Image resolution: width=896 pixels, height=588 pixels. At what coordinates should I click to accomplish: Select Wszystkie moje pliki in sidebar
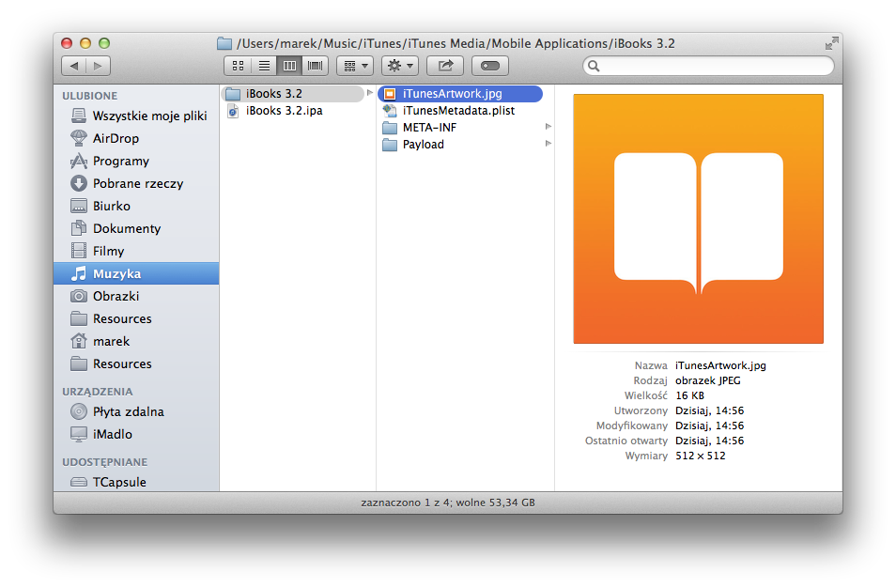149,116
